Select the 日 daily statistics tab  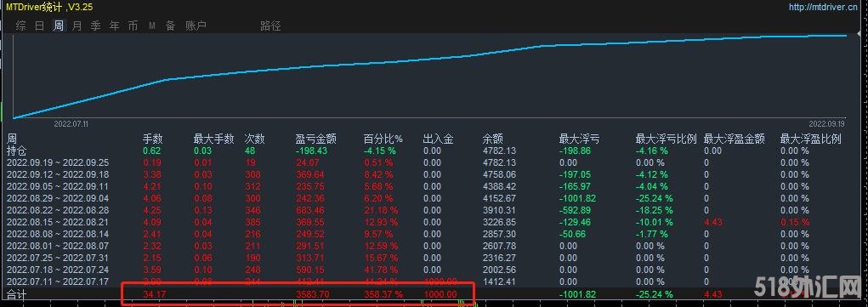pyautogui.click(x=39, y=26)
